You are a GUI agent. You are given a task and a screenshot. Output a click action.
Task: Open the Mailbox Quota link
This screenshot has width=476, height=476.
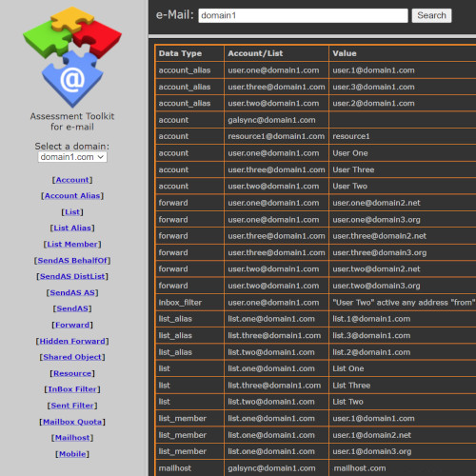click(x=72, y=422)
